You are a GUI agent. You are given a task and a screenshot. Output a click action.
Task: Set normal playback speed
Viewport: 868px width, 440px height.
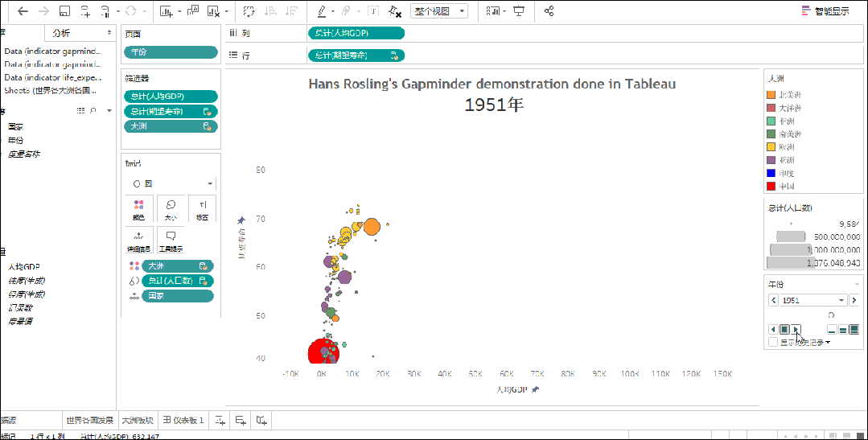point(842,329)
